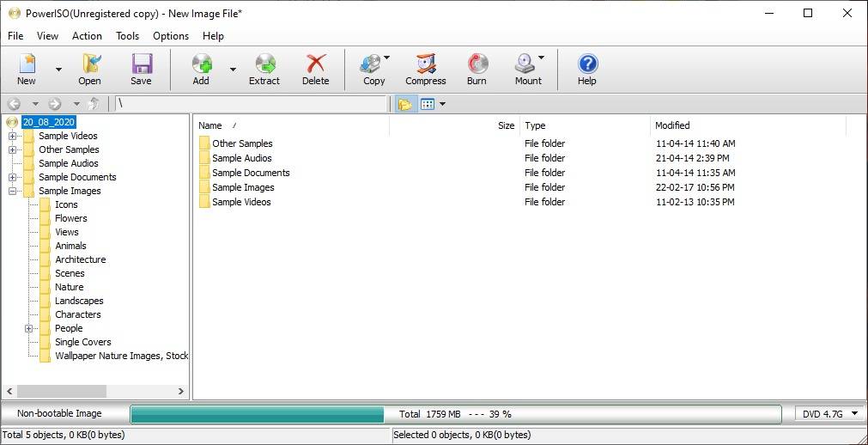The height and width of the screenshot is (445, 868).
Task: Open the File menu
Action: point(15,36)
